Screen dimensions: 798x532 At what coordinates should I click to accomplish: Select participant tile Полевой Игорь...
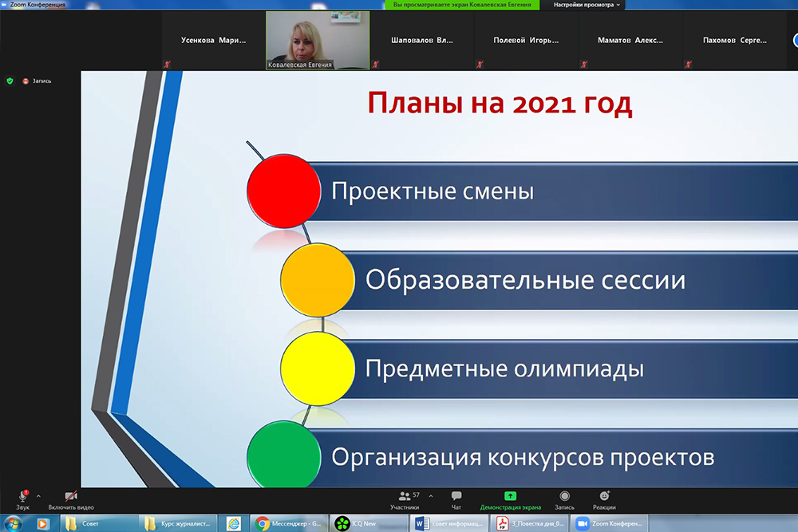pyautogui.click(x=526, y=40)
